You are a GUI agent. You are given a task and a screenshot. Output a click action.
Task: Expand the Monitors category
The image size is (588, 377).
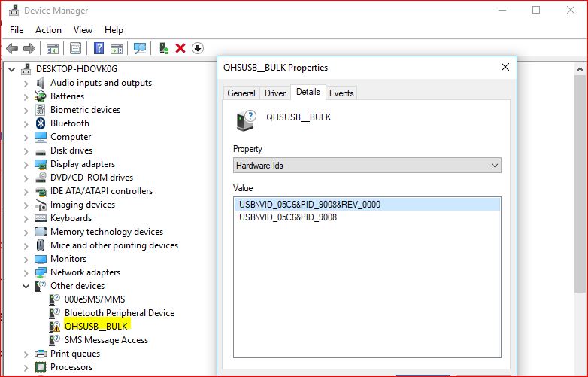point(26,259)
